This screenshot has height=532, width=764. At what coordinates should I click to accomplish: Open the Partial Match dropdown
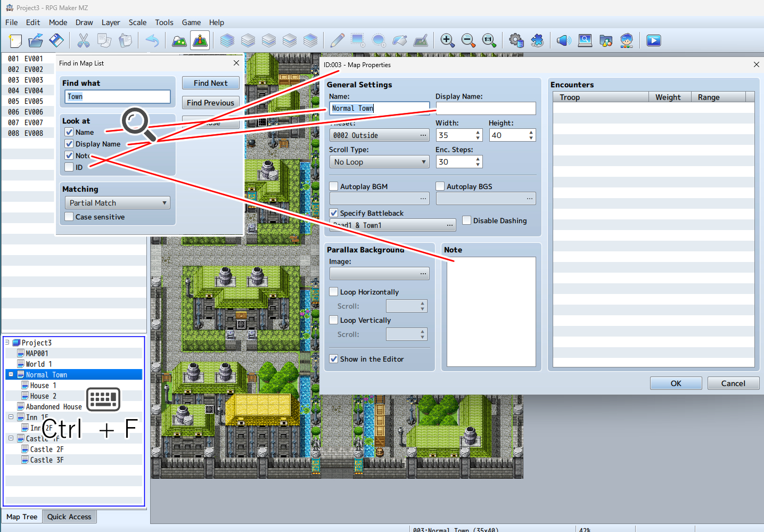[117, 203]
